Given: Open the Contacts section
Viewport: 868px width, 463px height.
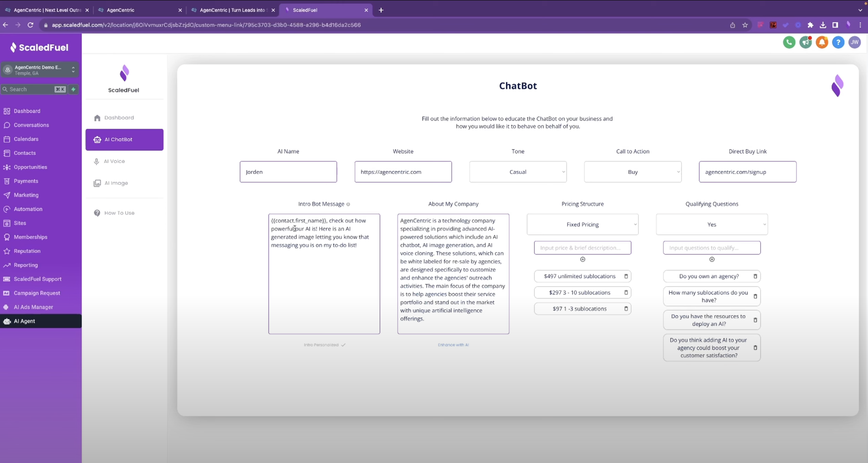Looking at the screenshot, I should pos(25,153).
